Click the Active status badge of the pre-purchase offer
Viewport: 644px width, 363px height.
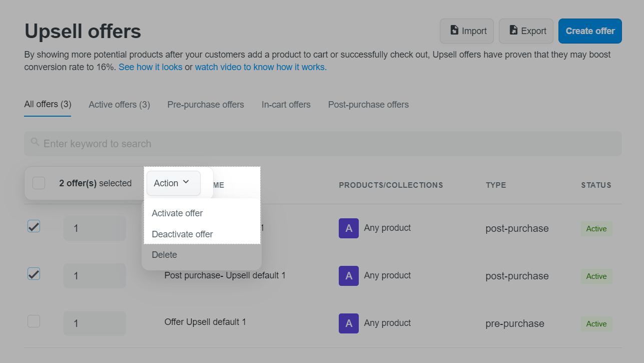(596, 324)
